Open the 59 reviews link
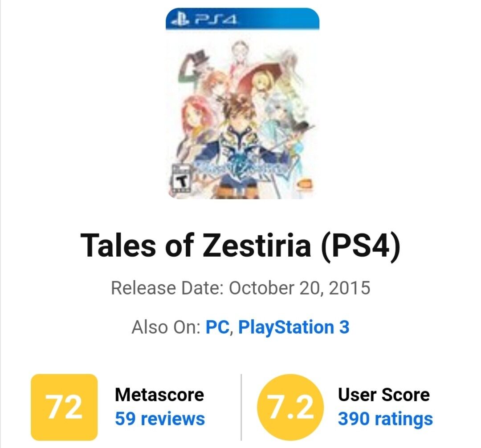The height and width of the screenshot is (448, 481). [160, 419]
